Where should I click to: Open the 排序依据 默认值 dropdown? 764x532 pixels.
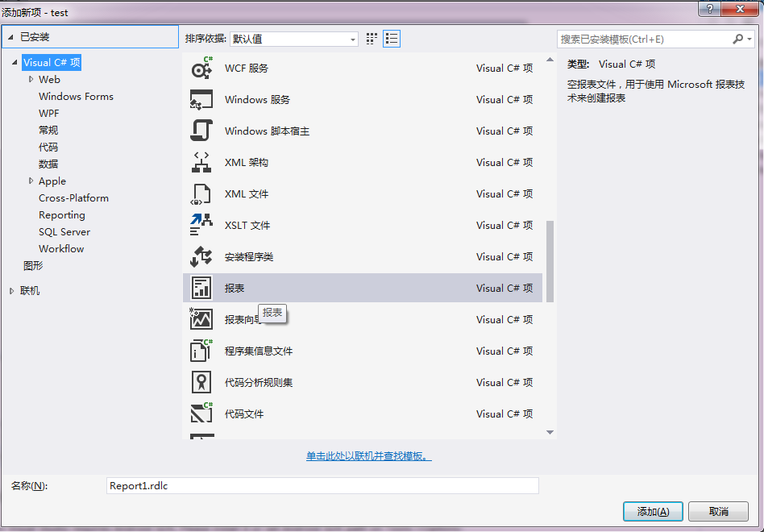click(x=294, y=39)
